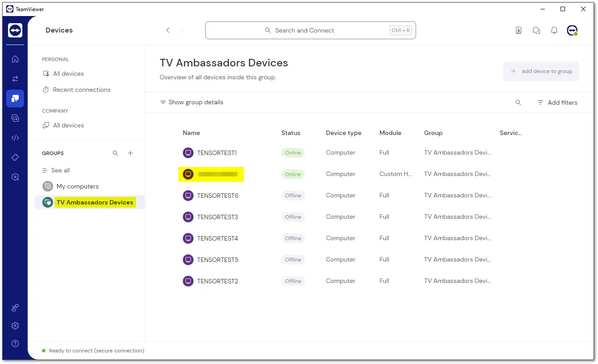Open the chat bubbles icon
Viewport: 598px width, 364px height.
536,30
